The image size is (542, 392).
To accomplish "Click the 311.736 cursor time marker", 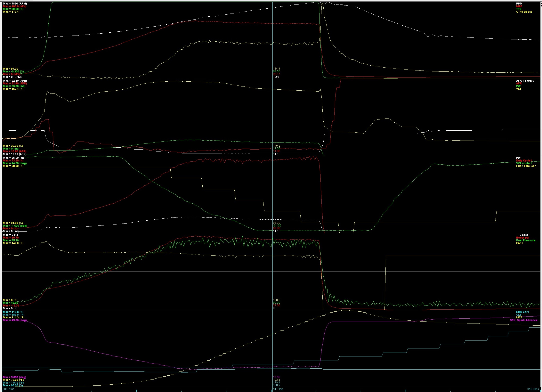I will click(x=278, y=389).
